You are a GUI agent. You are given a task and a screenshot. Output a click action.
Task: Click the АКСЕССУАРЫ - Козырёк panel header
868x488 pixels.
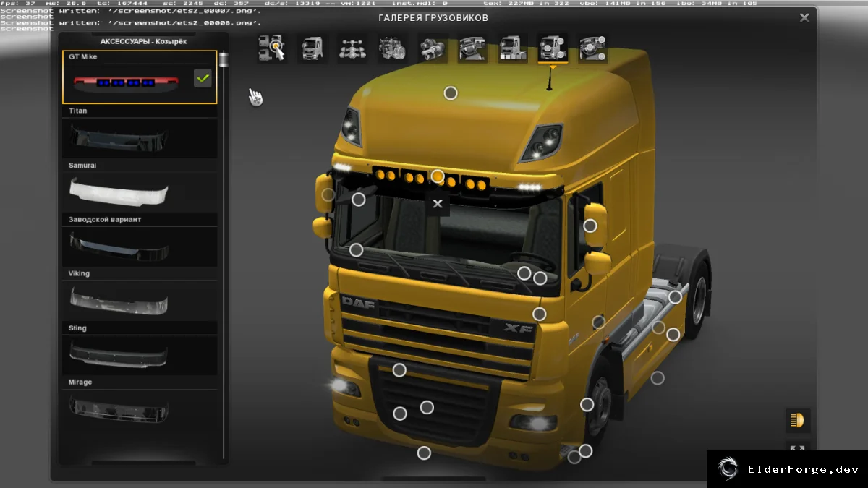pos(143,42)
